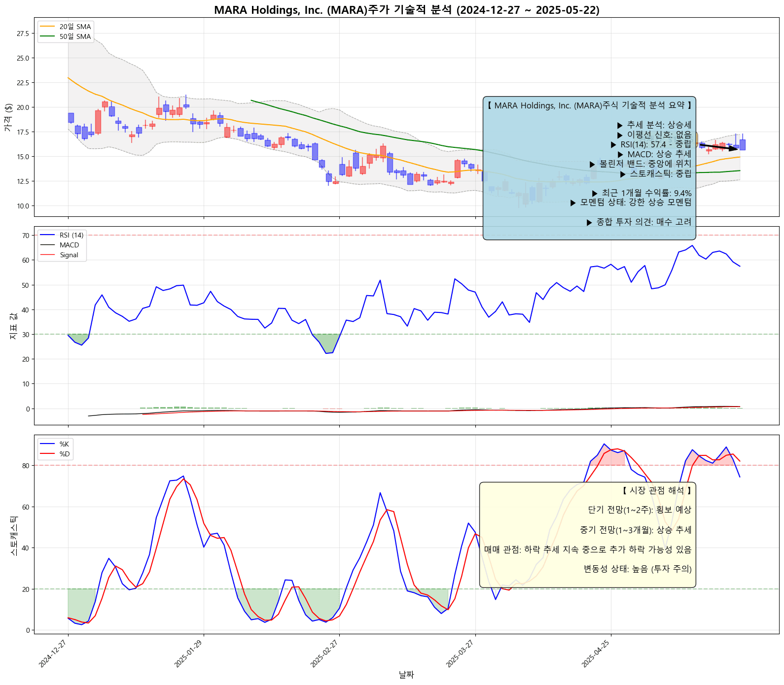Select the MACD legend entry
This screenshot has width=784, height=685.
[x=69, y=245]
